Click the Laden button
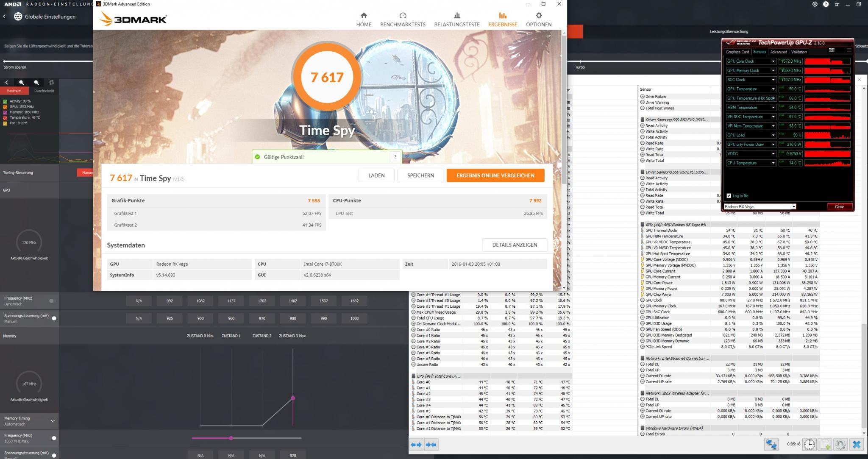 (x=376, y=175)
